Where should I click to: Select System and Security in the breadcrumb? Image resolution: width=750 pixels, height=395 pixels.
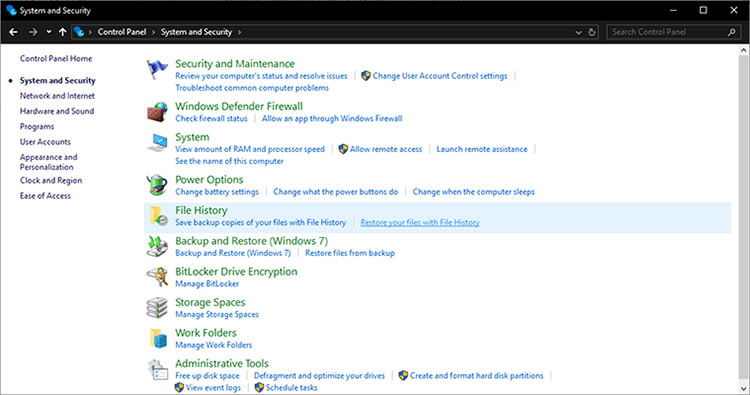196,32
